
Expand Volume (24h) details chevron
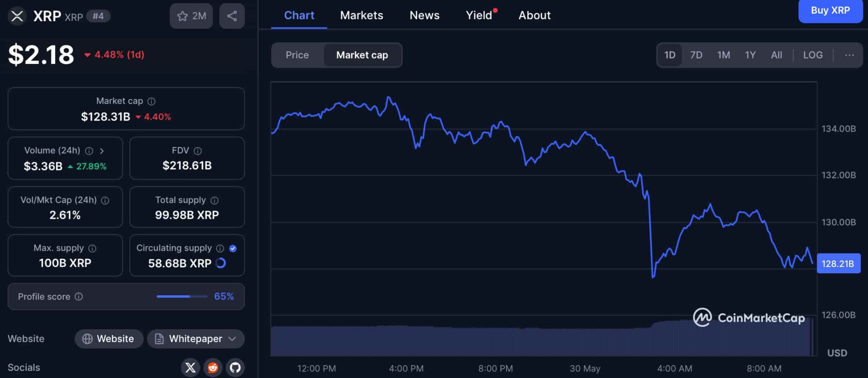point(102,151)
